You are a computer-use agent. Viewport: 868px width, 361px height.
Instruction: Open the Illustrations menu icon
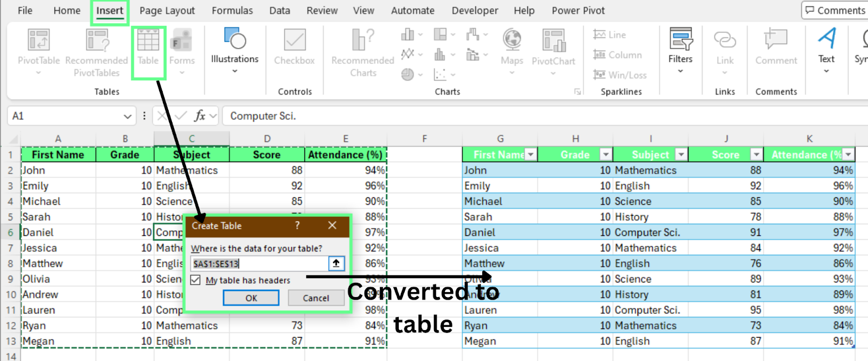pyautogui.click(x=235, y=38)
